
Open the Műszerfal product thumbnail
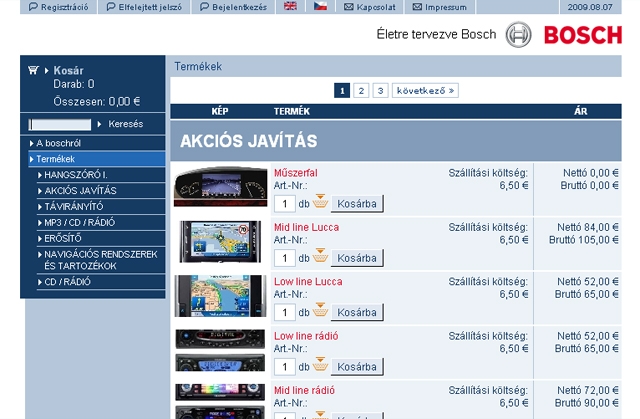pos(220,186)
